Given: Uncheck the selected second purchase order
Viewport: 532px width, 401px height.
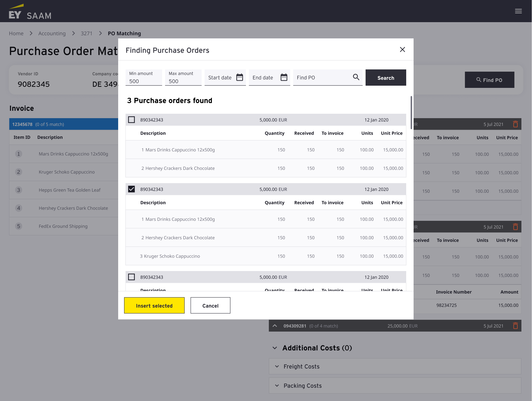Looking at the screenshot, I should 131,189.
